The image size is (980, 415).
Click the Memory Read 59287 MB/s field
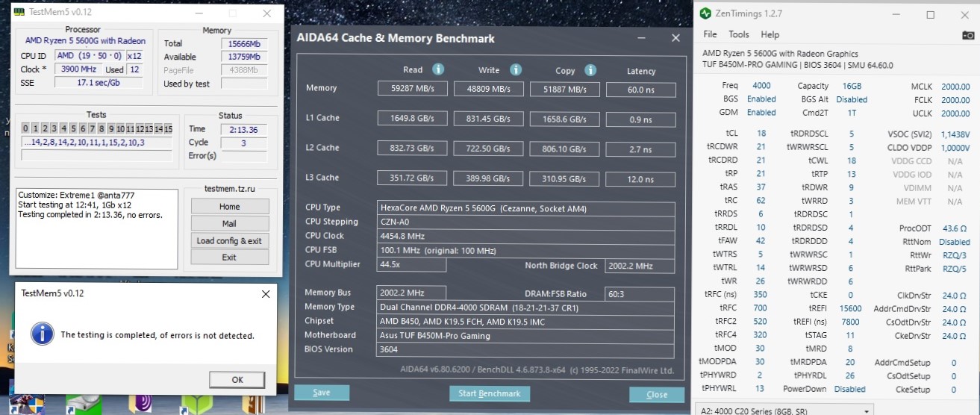coord(413,89)
